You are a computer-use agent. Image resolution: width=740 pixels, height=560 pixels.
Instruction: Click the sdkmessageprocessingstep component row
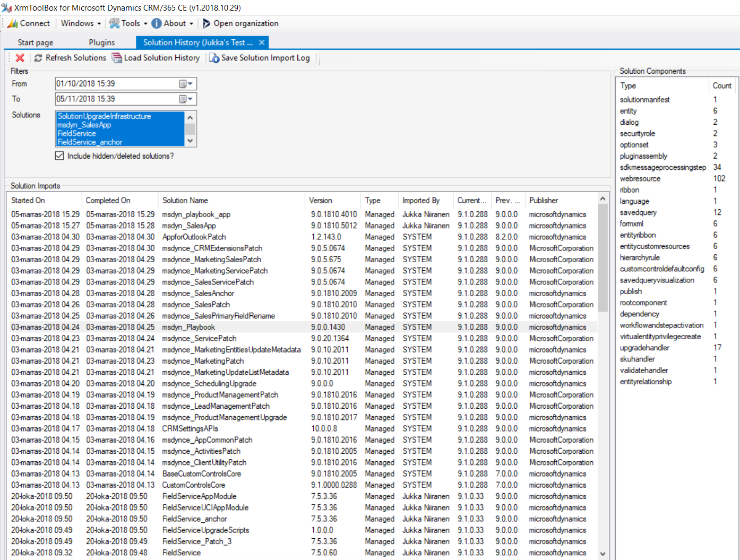coord(675,168)
